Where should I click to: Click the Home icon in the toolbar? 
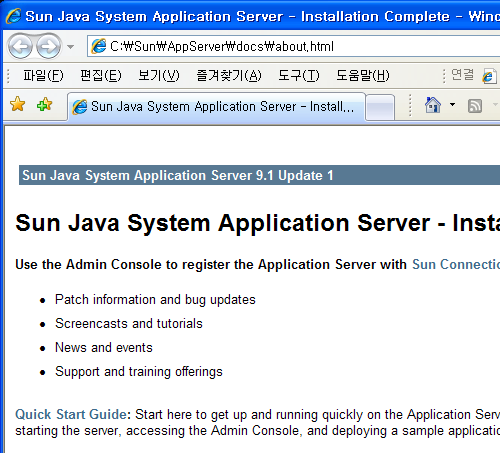pos(433,105)
